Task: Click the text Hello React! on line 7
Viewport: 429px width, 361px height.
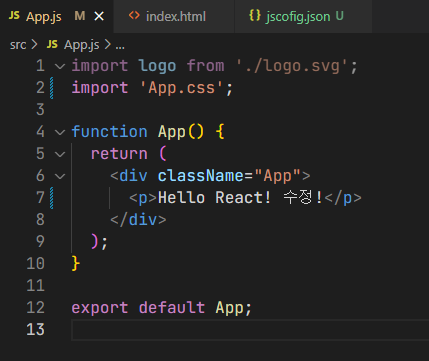Action: point(215,198)
